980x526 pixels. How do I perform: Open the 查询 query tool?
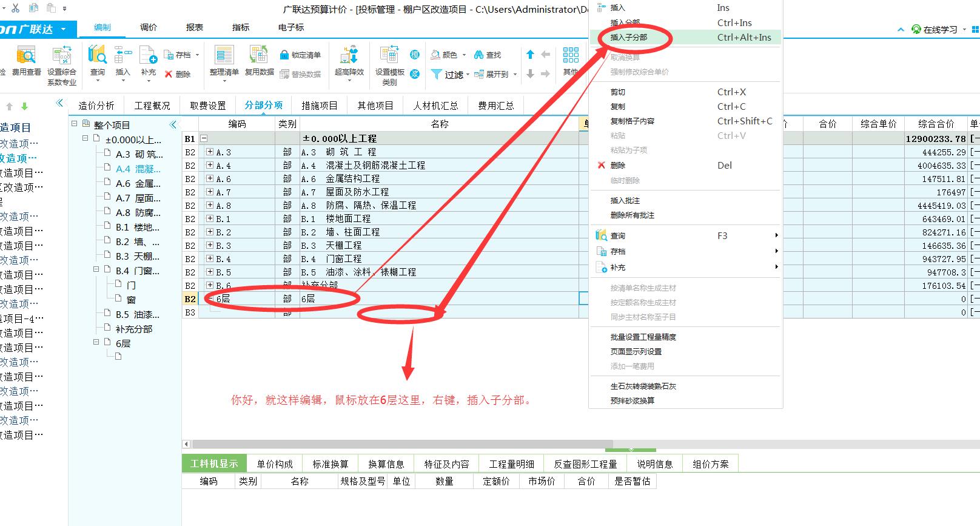[x=98, y=62]
